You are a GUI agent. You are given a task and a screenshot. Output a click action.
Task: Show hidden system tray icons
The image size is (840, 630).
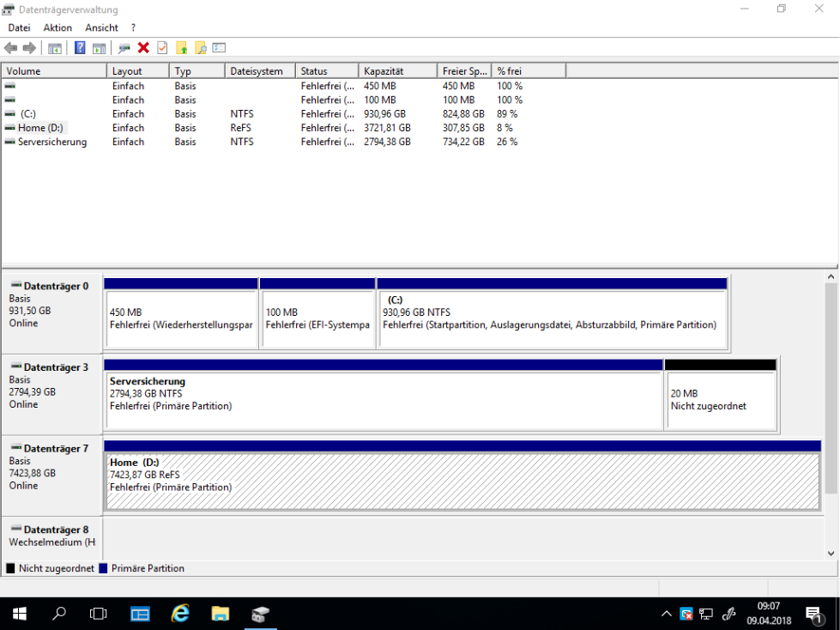click(x=667, y=614)
